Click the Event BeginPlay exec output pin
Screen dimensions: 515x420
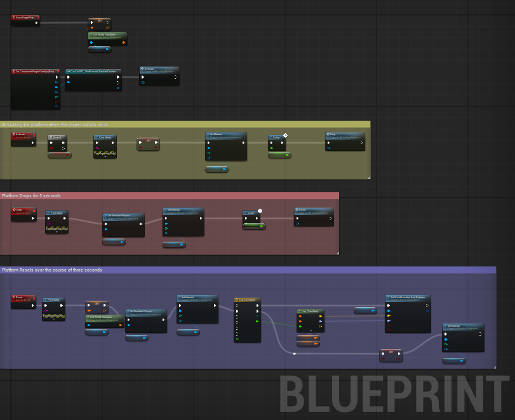(36, 23)
